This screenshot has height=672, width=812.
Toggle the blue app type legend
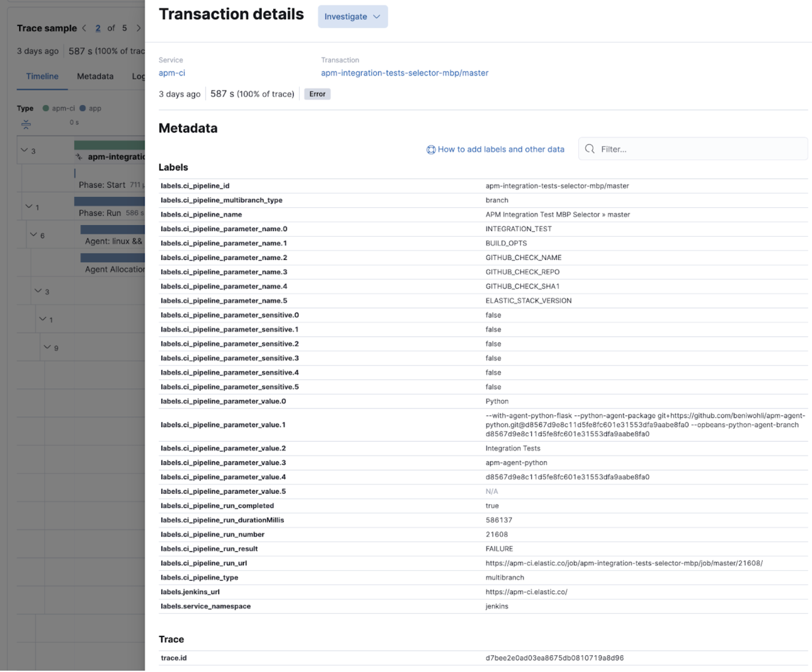82,108
